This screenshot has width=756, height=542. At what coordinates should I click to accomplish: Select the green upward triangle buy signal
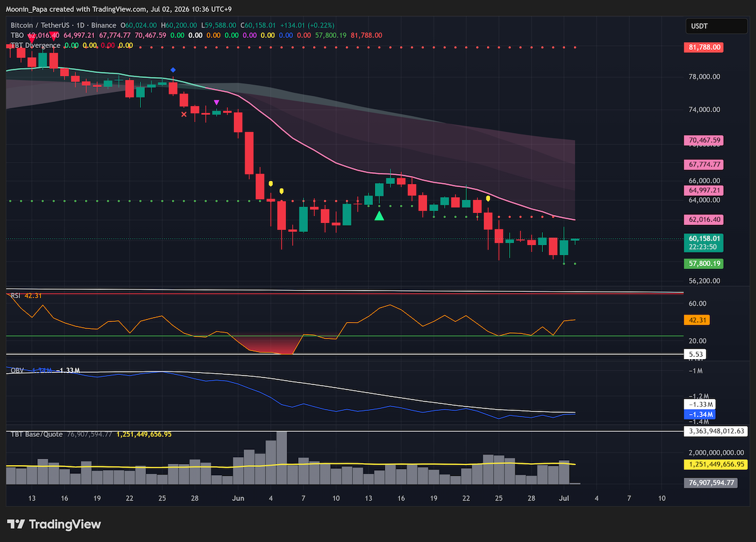tap(379, 216)
